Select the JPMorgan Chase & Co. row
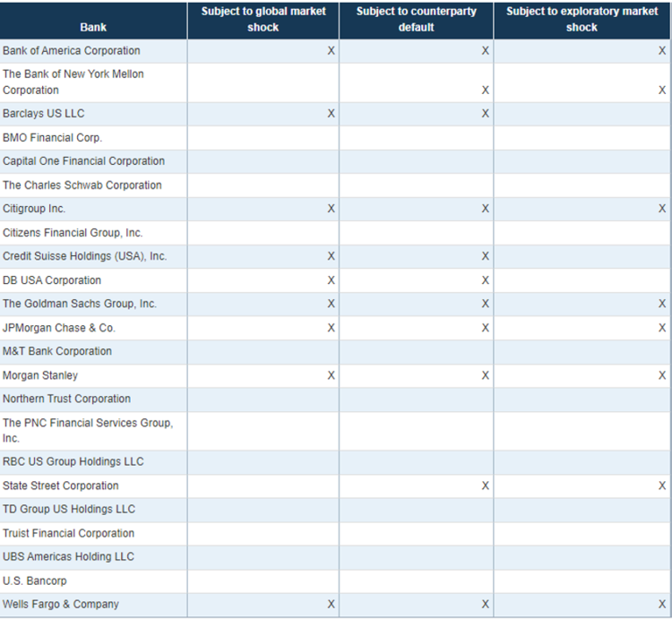Screen dimensions: 672x619 tap(59, 328)
